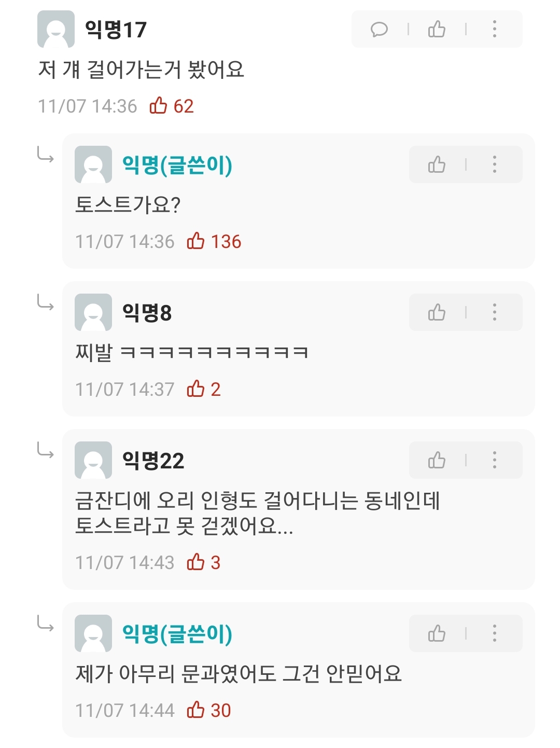Like 익명22's reply with thumbs-up
This screenshot has width=560, height=748.
point(437,460)
